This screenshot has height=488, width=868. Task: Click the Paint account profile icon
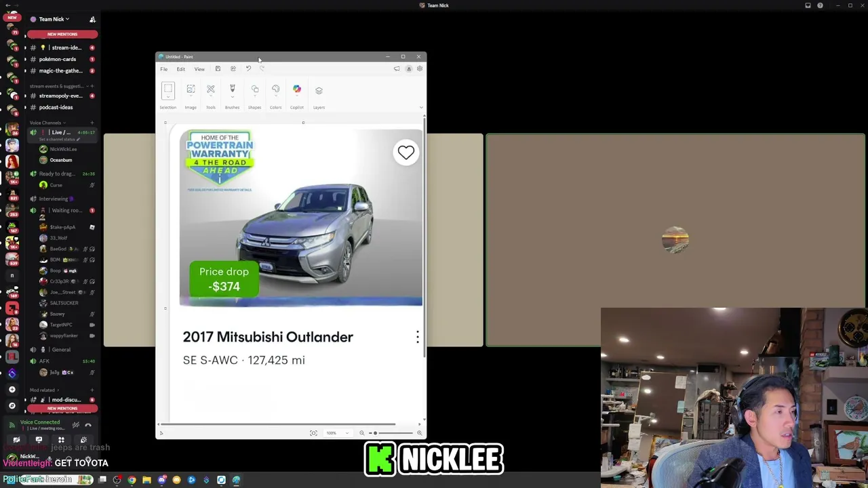point(408,68)
